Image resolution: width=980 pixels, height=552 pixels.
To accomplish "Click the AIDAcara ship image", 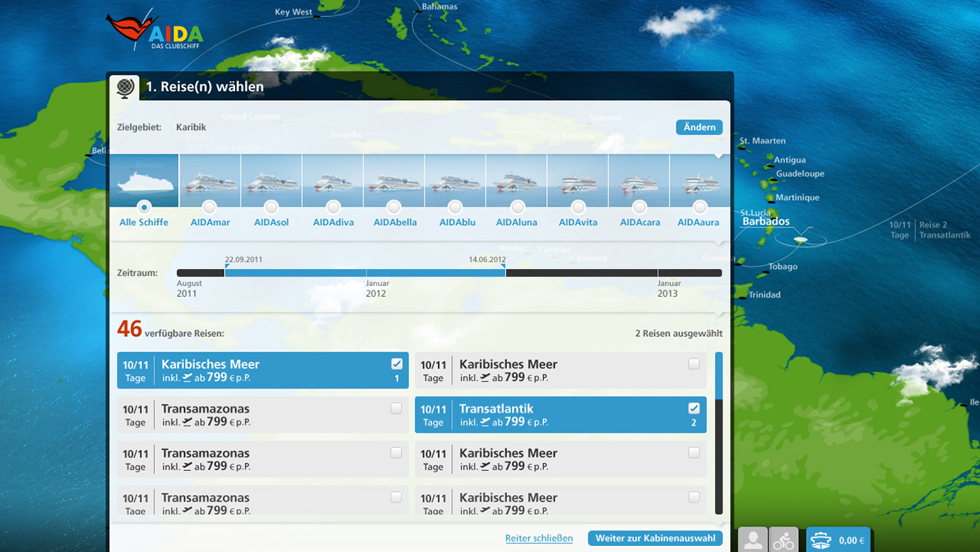I will click(639, 180).
